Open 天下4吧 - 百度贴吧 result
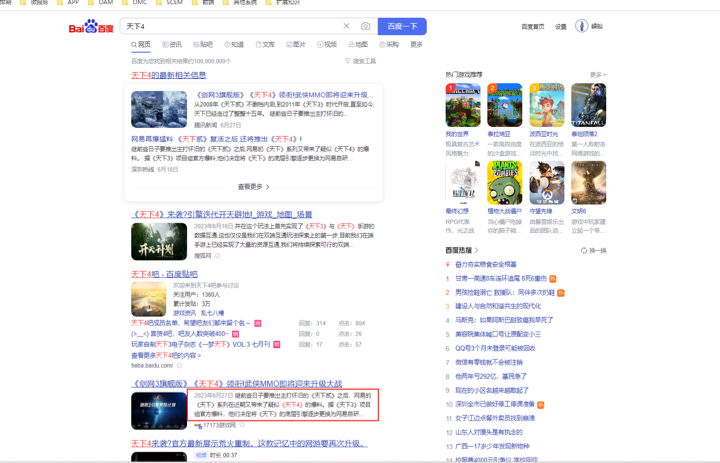This screenshot has height=463, width=720. click(x=164, y=274)
